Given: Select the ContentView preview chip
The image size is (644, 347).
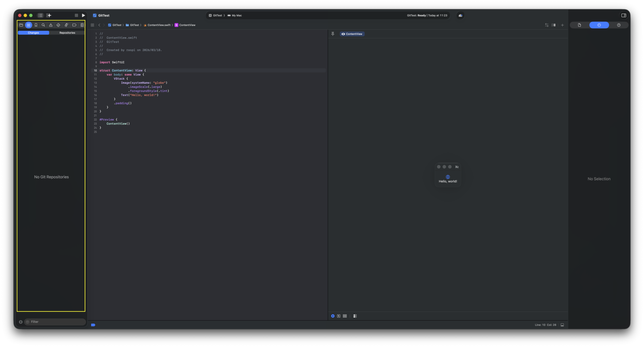Looking at the screenshot, I should pos(352,34).
